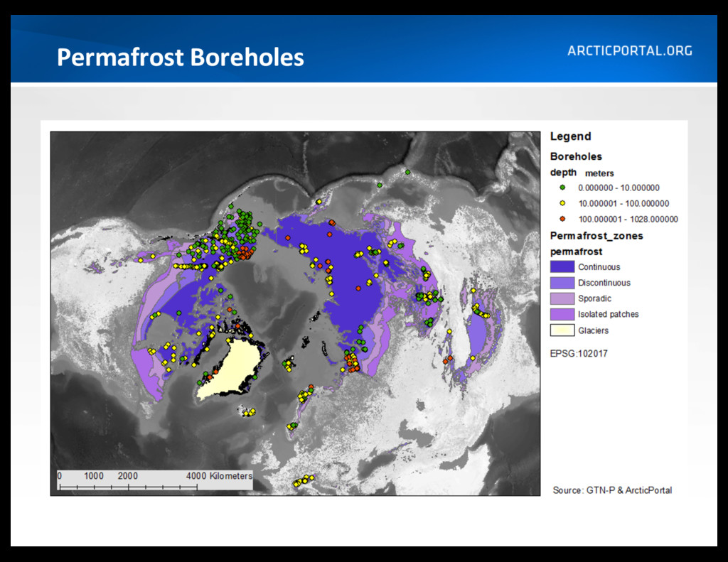Click the green borehole diamond in the legend

[x=562, y=188]
